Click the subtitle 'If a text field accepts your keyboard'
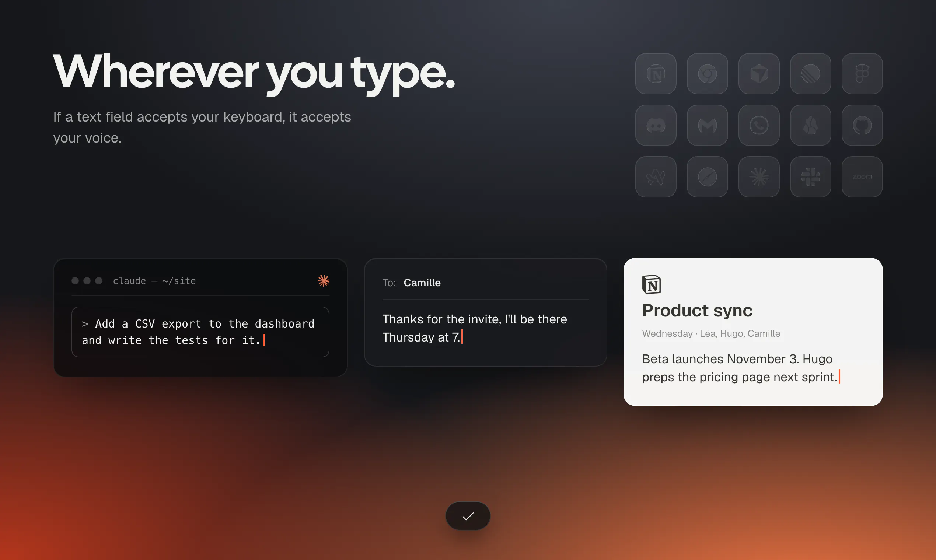 click(x=168, y=117)
